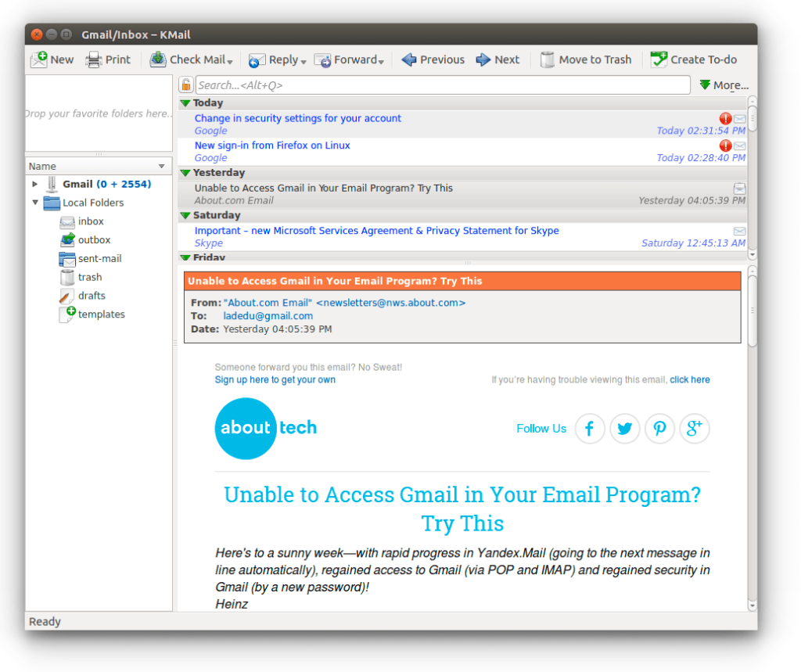
Task: Click into the Search field
Action: (x=443, y=84)
